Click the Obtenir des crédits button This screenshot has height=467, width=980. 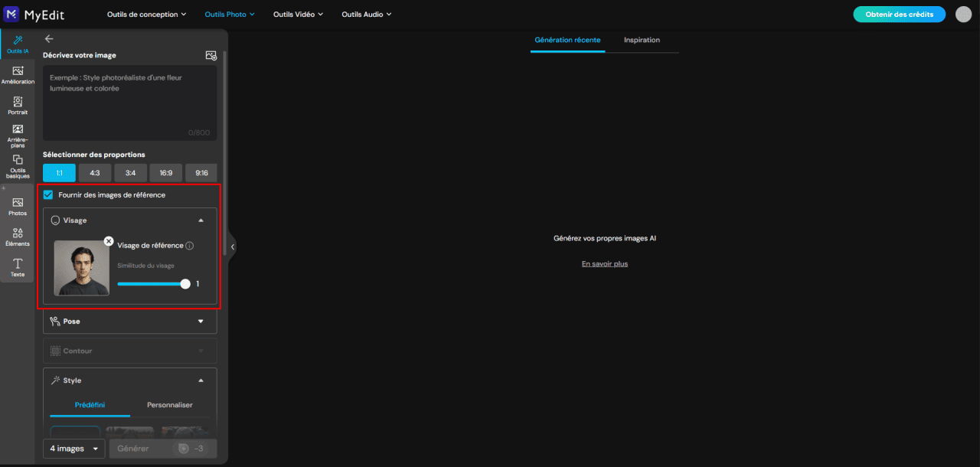tap(900, 15)
